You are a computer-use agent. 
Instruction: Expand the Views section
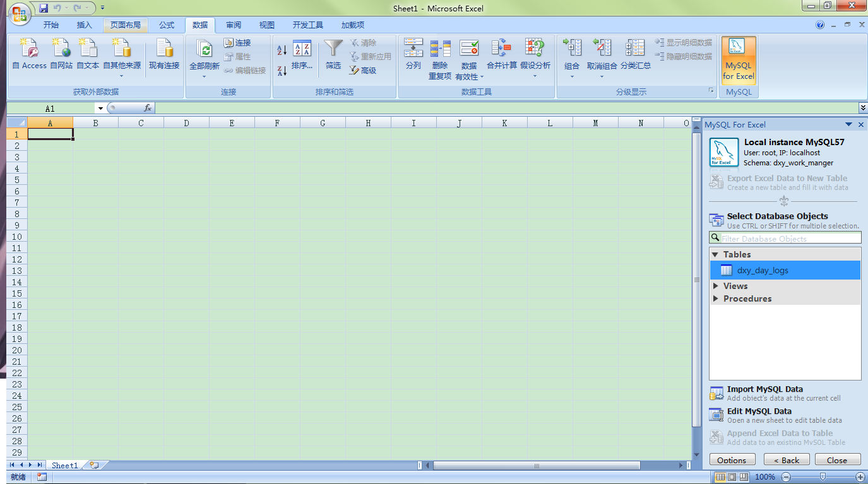tap(735, 286)
